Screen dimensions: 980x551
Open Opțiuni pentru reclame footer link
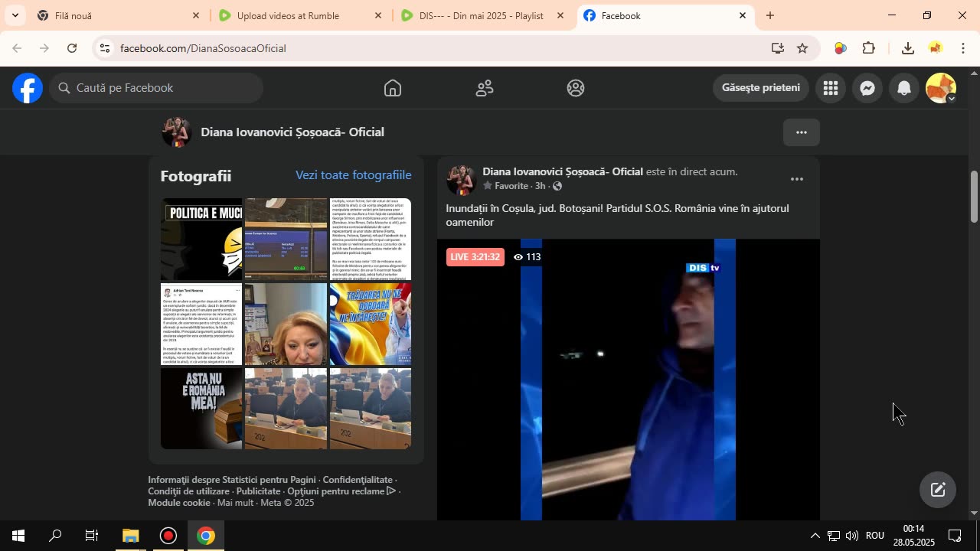click(341, 491)
